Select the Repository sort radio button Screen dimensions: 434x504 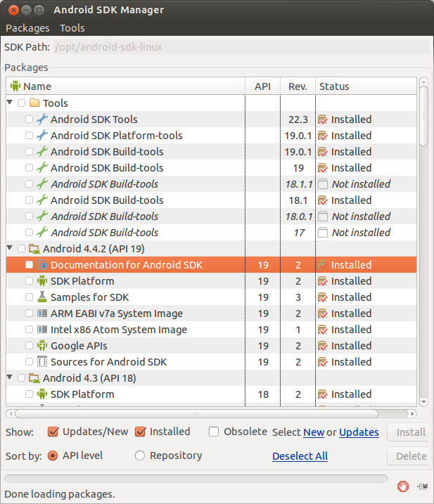pyautogui.click(x=140, y=455)
